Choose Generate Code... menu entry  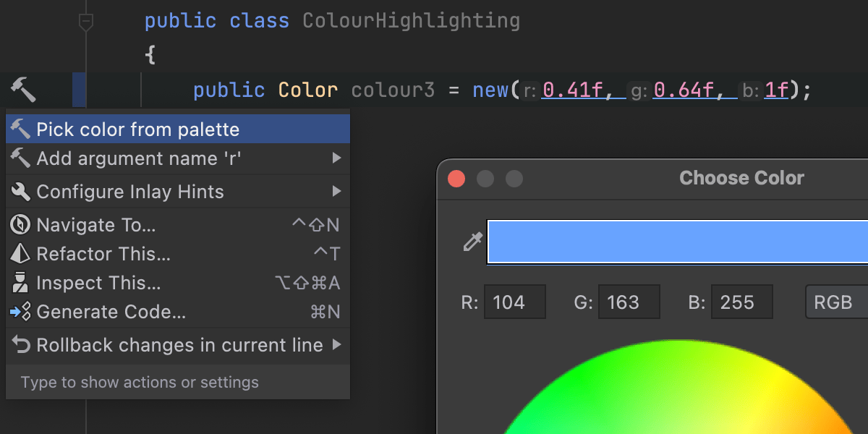point(111,312)
